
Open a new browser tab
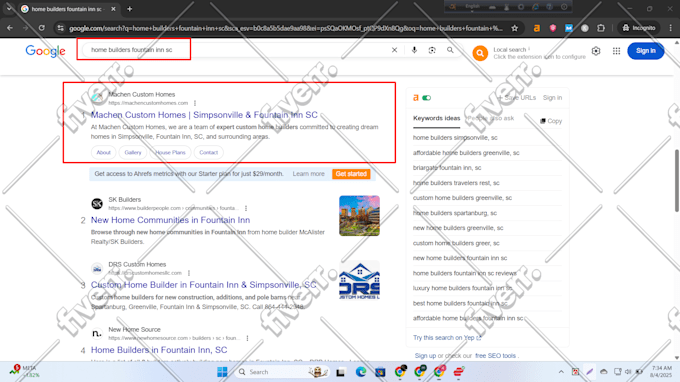(129, 9)
